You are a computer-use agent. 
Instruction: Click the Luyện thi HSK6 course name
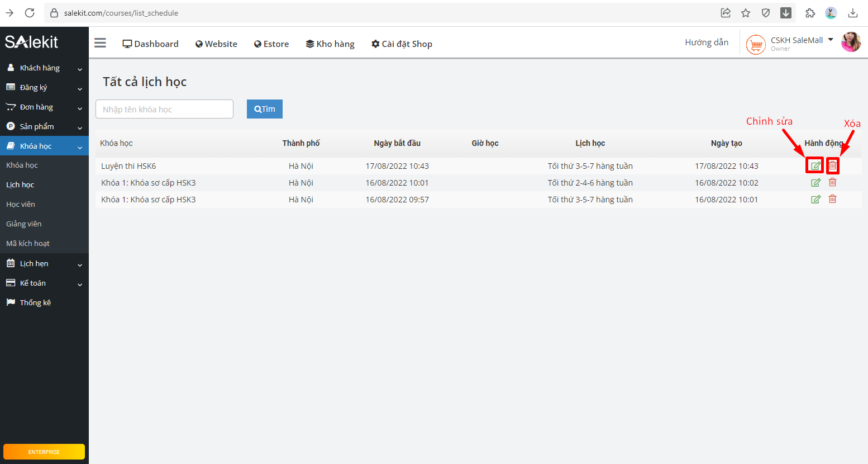point(128,166)
